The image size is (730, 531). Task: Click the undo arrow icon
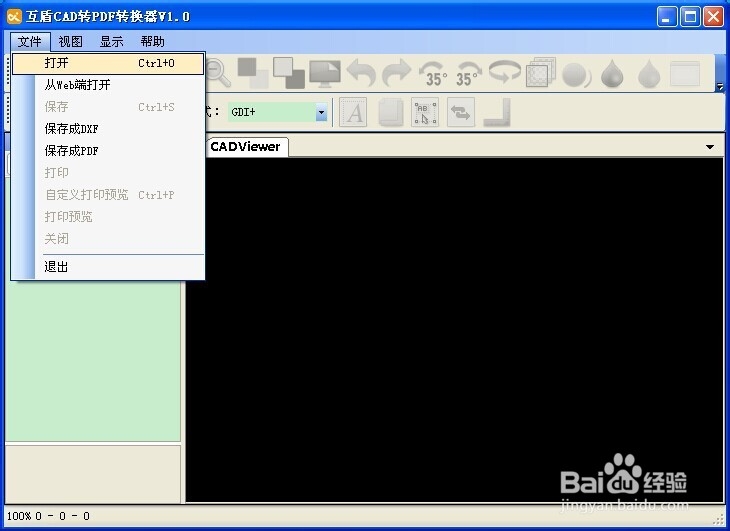pos(361,73)
